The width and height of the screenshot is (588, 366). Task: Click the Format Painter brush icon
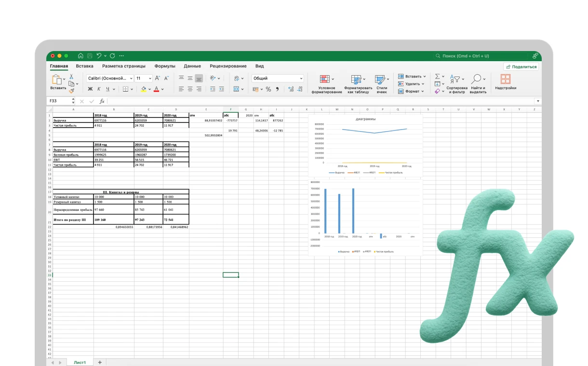71,91
